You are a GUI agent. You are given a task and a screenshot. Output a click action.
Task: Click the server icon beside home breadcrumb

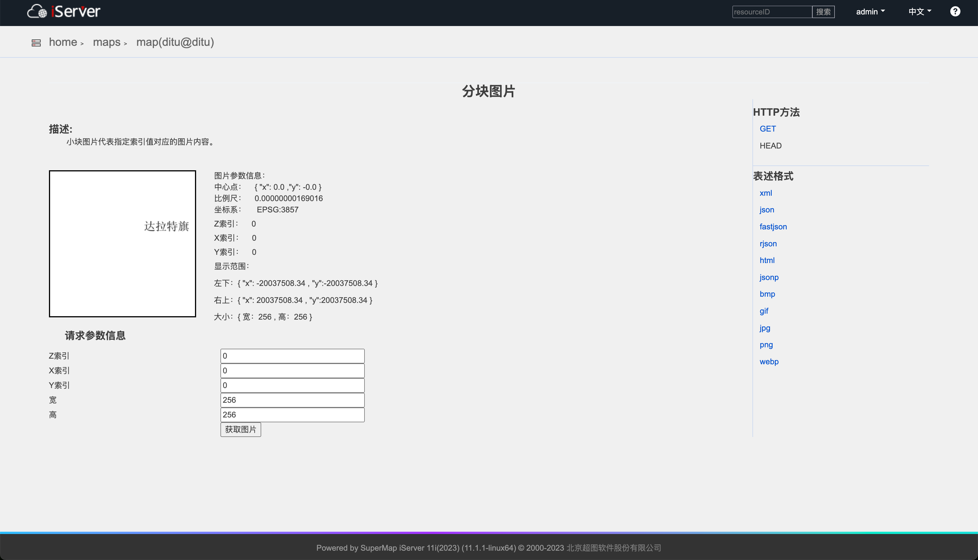click(36, 43)
